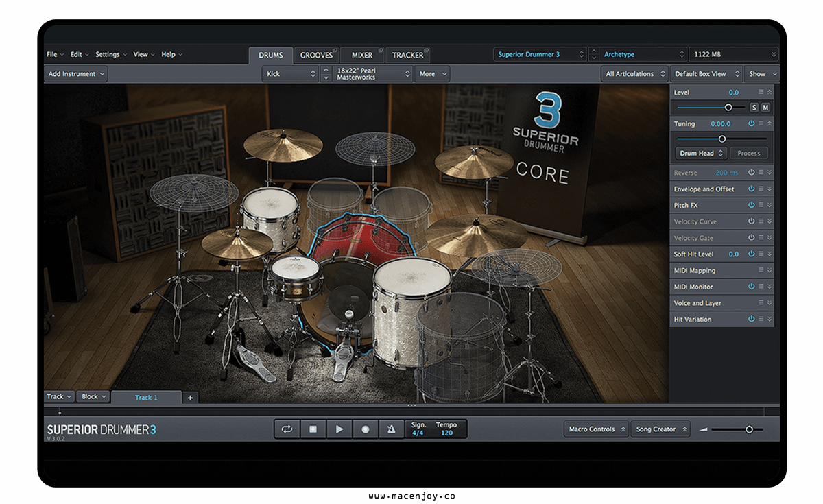823x504 pixels.
Task: Enable the Reverse power button
Action: (x=752, y=173)
